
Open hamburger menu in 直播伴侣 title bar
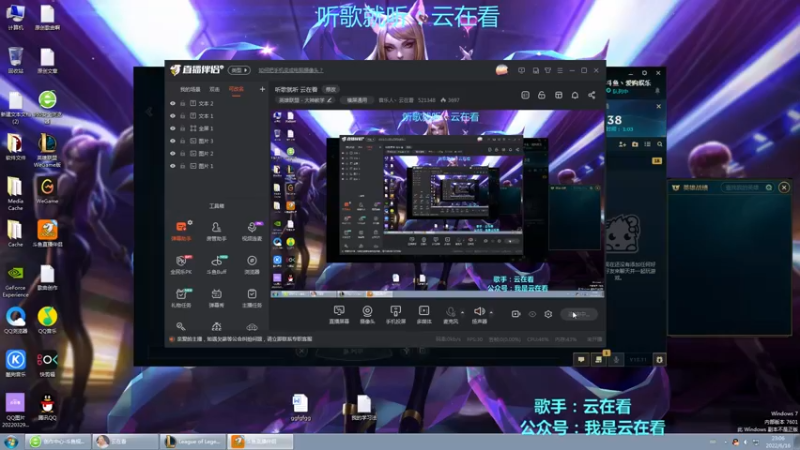560,70
